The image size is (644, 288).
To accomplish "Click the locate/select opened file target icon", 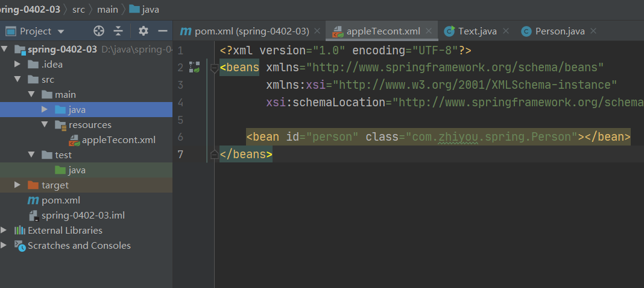I will pyautogui.click(x=99, y=31).
